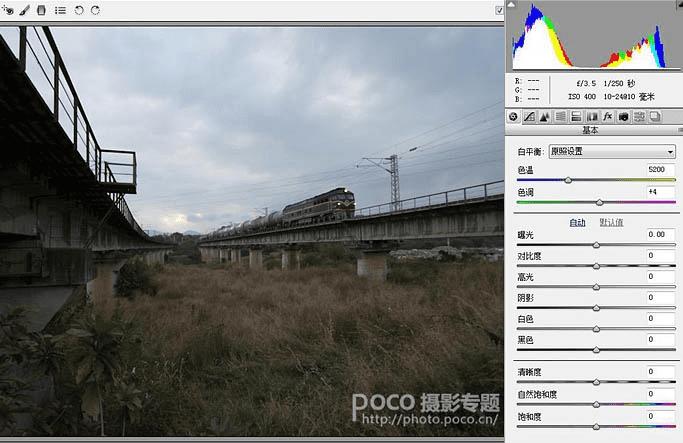Click the 自然饱和度 vibrance slider handle

tap(596, 405)
